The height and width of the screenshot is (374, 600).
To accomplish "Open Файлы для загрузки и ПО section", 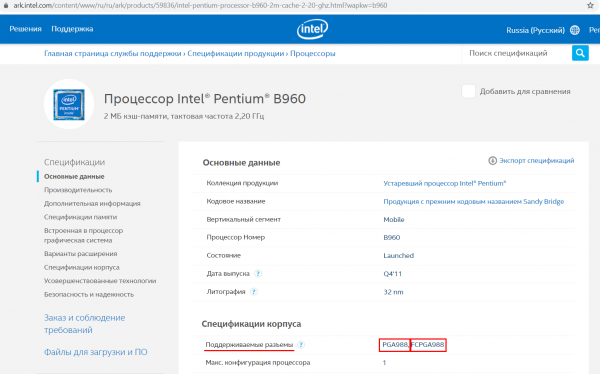I will click(x=96, y=352).
